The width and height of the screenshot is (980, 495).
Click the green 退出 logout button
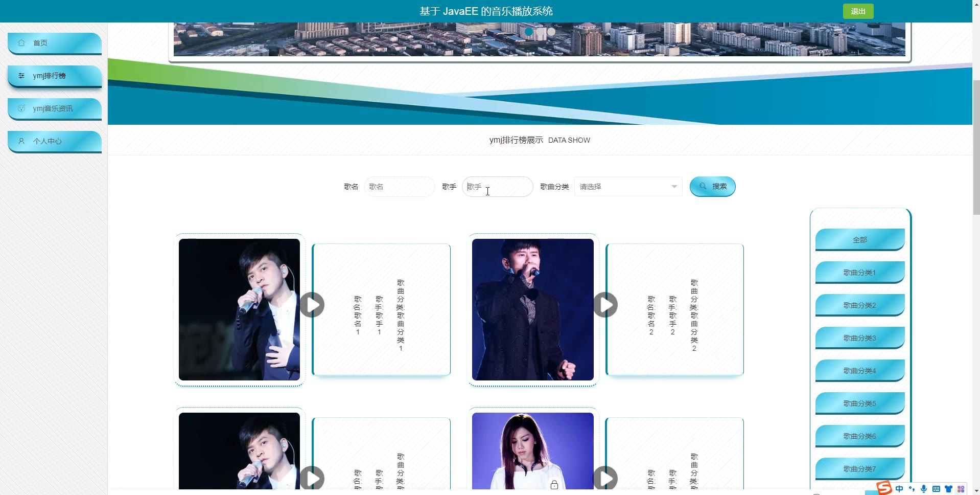pos(858,11)
